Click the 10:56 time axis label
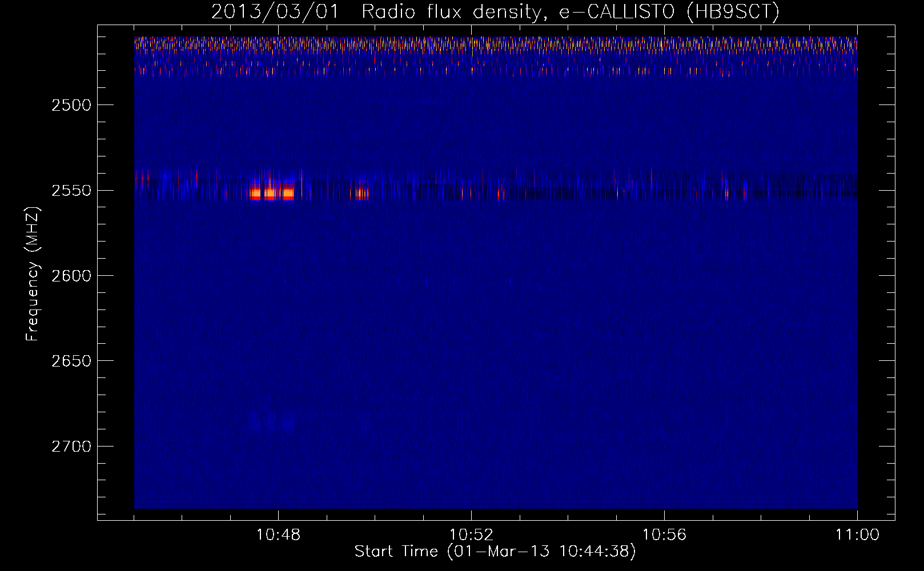Viewport: 924px width, 571px height. [664, 535]
